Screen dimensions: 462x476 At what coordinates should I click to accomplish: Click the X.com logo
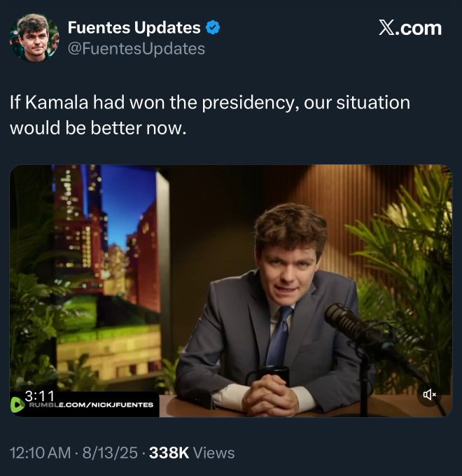tap(409, 28)
